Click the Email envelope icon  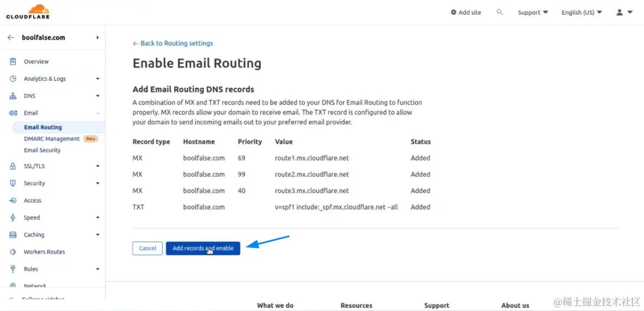pyautogui.click(x=13, y=113)
